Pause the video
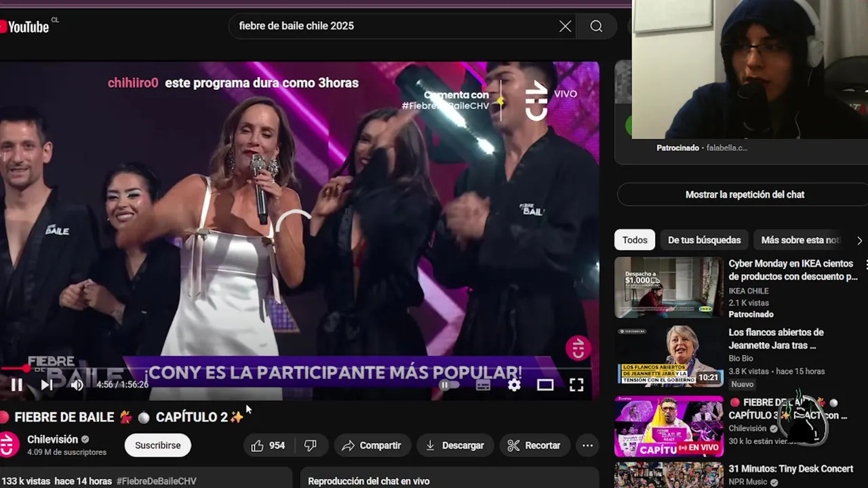Screen dimensions: 868x488 16,385
